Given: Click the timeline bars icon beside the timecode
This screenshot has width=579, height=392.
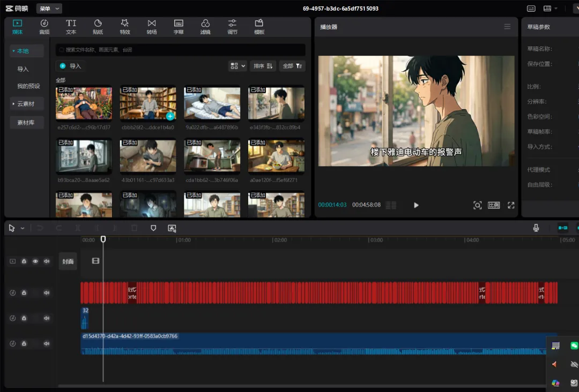Looking at the screenshot, I should 391,205.
